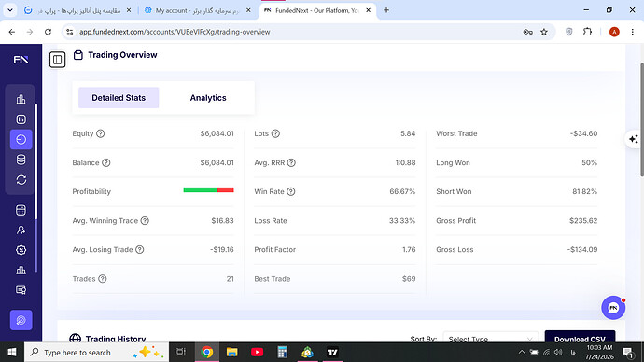Close the FundedNext browser tab
644x362 pixels.
(369, 10)
